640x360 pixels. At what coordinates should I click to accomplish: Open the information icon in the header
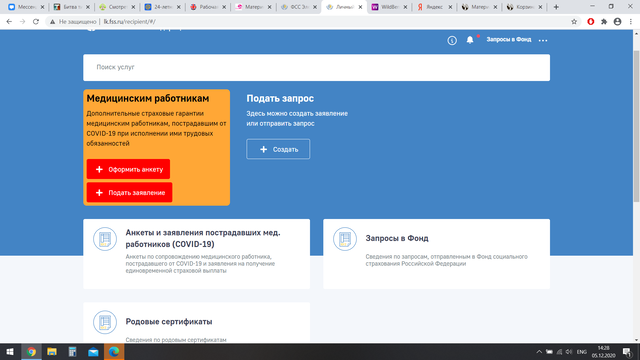452,40
